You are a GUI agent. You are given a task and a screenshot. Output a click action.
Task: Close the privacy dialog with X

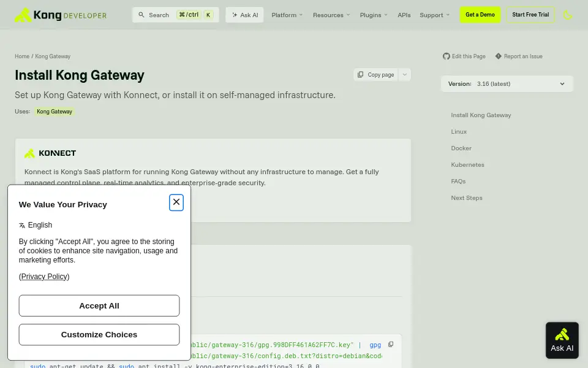[x=176, y=202]
